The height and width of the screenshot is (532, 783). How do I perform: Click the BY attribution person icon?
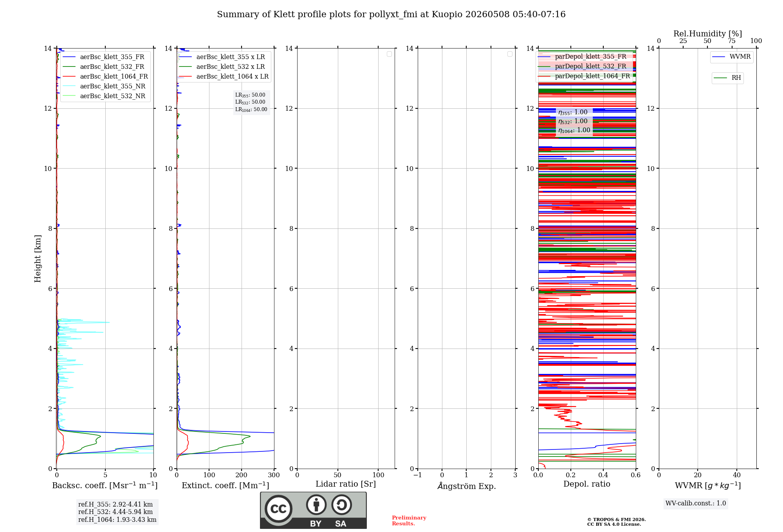316,505
